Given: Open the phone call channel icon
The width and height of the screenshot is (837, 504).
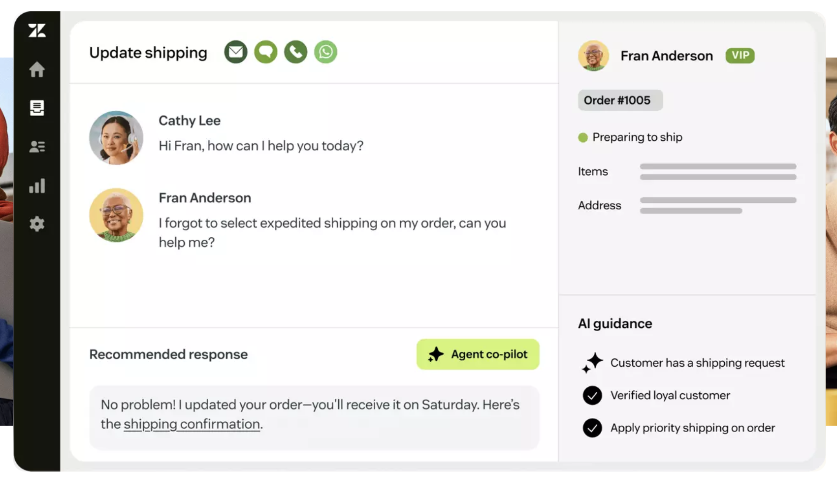Looking at the screenshot, I should pos(295,51).
